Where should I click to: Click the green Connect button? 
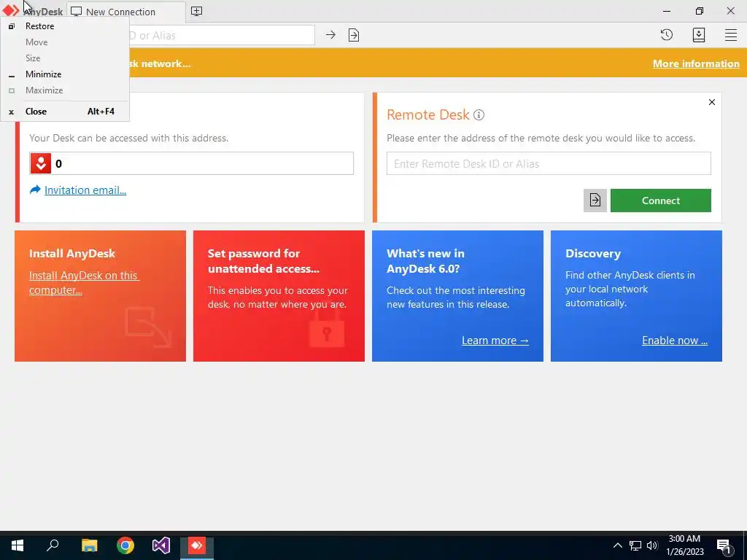tap(661, 201)
